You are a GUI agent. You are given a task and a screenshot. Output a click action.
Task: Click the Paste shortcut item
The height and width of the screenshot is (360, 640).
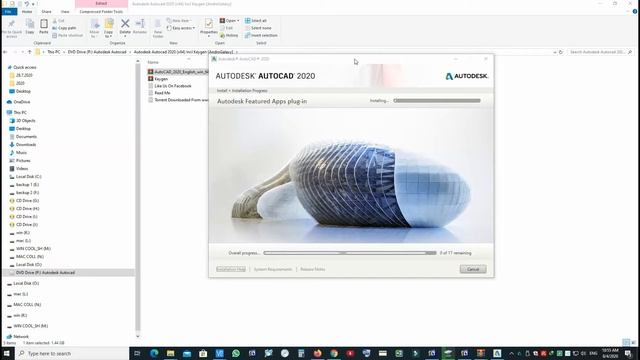click(x=67, y=36)
